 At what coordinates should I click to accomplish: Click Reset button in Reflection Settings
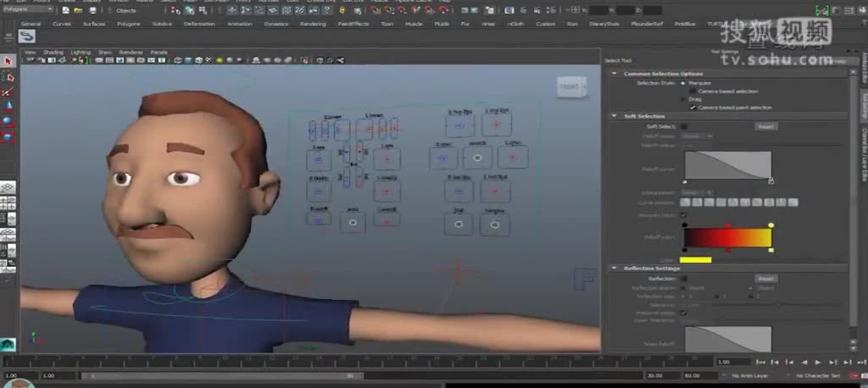pos(765,278)
